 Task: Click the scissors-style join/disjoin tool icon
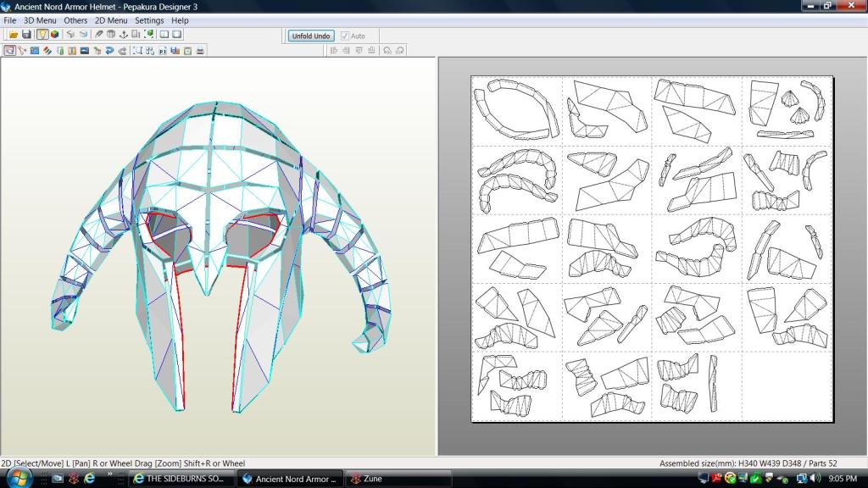(x=22, y=50)
